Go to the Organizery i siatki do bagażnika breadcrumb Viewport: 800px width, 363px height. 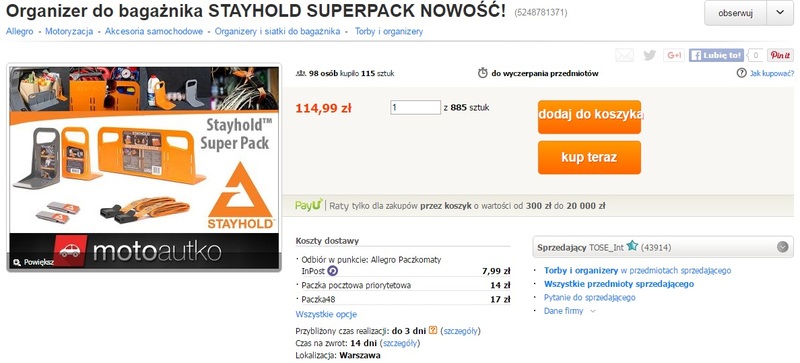[277, 32]
